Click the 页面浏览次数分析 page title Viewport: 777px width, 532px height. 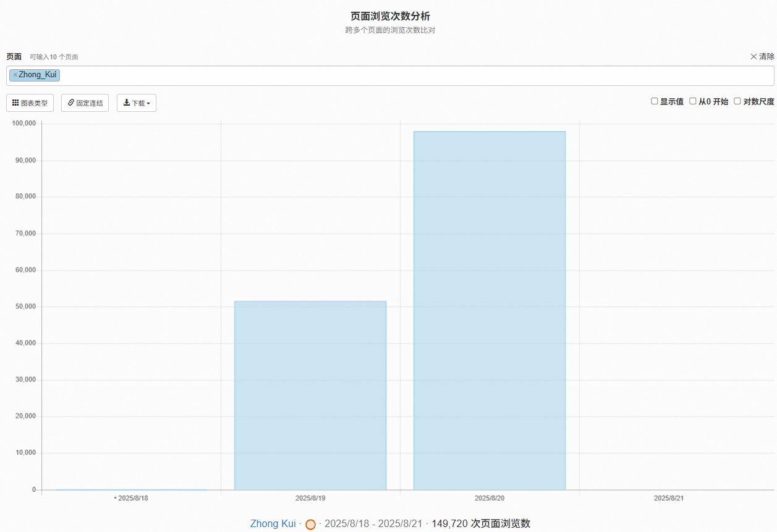[x=390, y=16]
